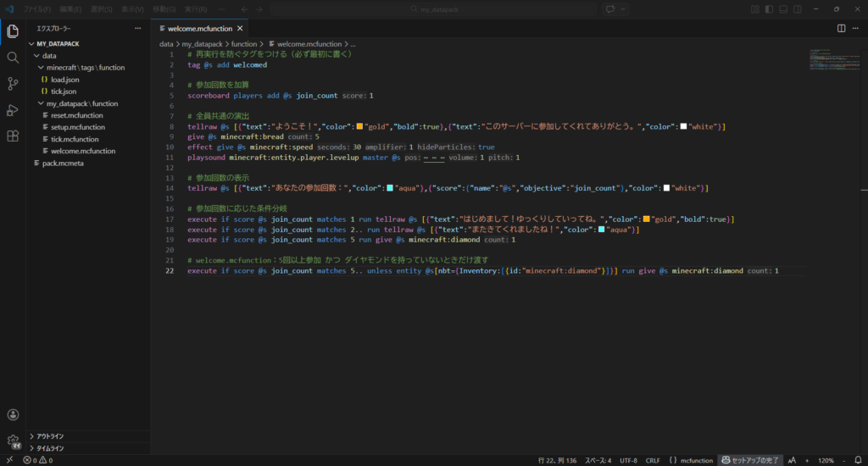Open the Source Control view
This screenshot has width=868, height=466.
click(13, 83)
